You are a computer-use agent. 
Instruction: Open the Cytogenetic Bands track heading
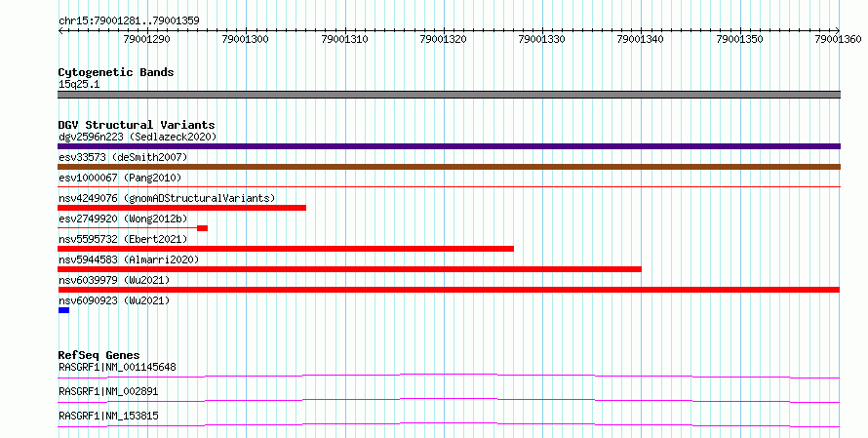pos(116,72)
